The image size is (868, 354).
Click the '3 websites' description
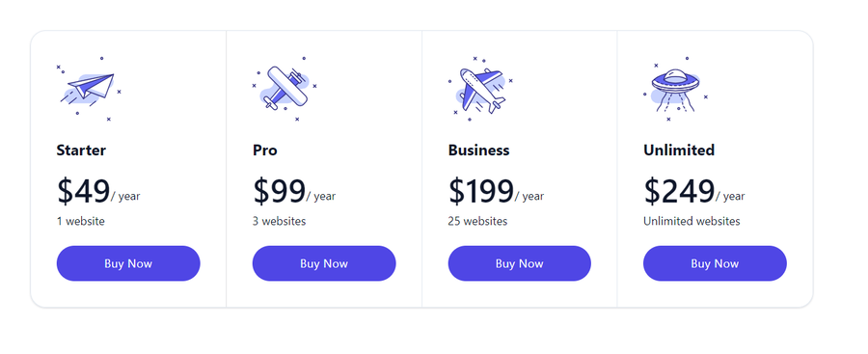click(279, 221)
